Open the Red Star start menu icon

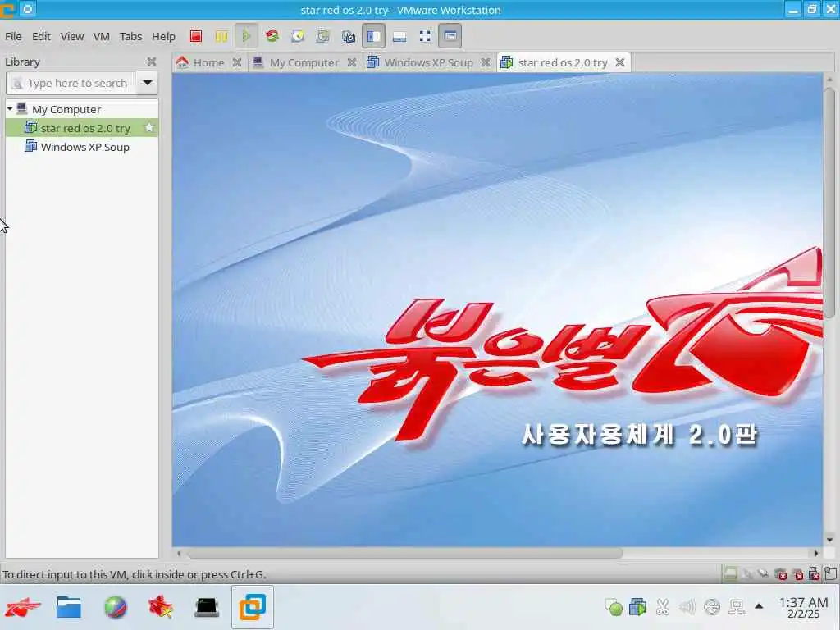coord(23,607)
